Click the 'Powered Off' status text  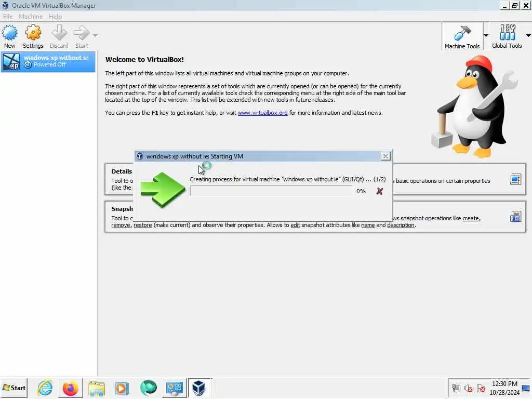pos(49,65)
